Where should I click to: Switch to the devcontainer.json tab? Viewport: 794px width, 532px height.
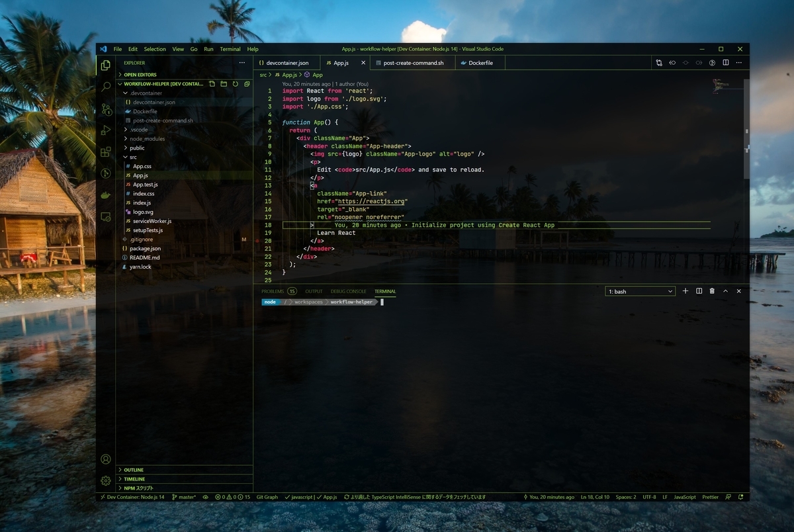pos(287,63)
